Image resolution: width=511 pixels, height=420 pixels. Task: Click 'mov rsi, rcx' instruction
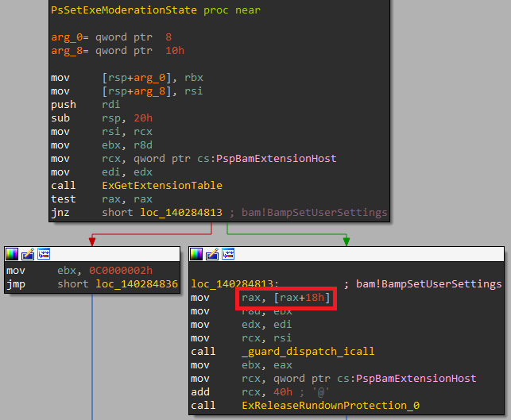click(102, 132)
